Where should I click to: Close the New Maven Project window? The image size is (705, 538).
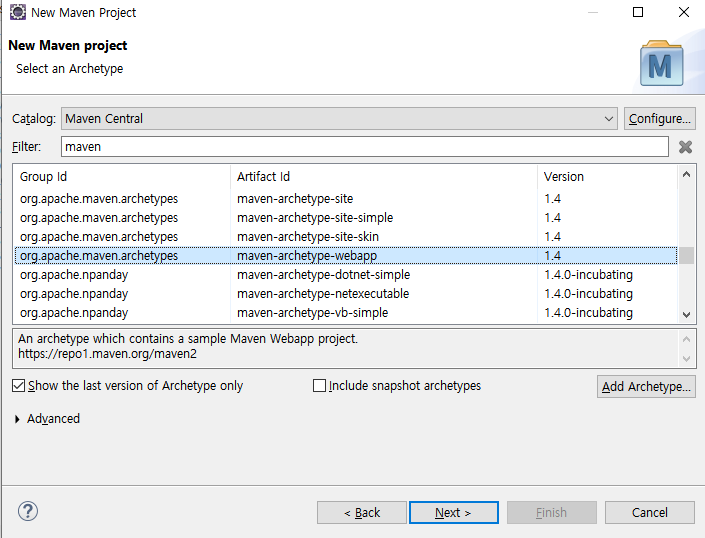683,12
